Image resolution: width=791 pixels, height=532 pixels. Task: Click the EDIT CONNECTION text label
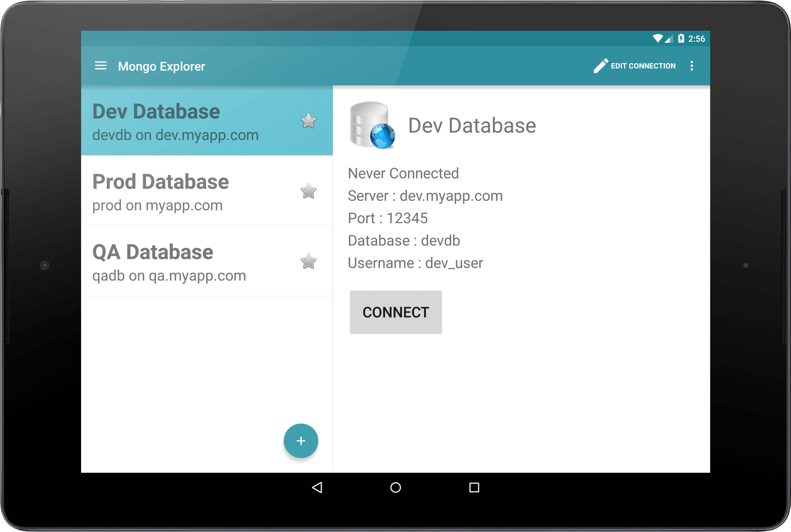pyautogui.click(x=643, y=66)
